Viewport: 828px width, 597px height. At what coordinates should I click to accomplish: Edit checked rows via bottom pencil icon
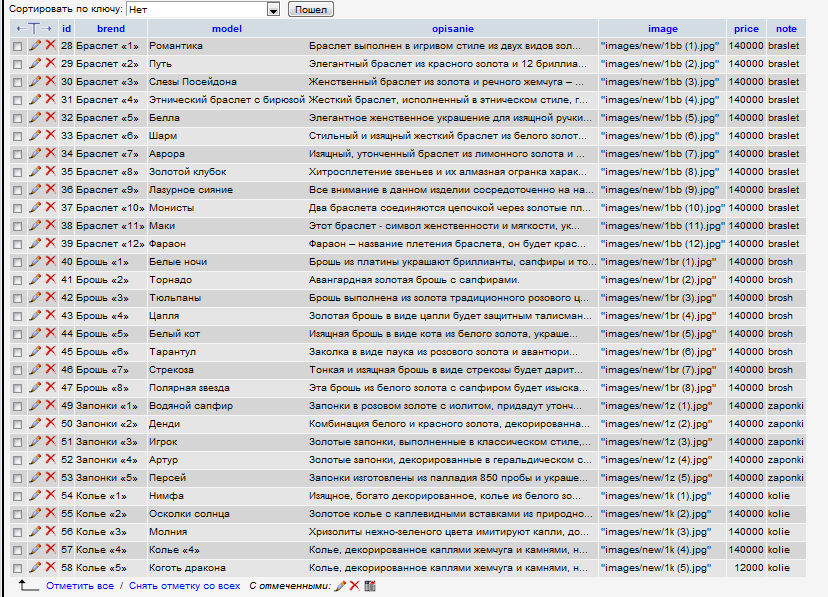[341, 585]
